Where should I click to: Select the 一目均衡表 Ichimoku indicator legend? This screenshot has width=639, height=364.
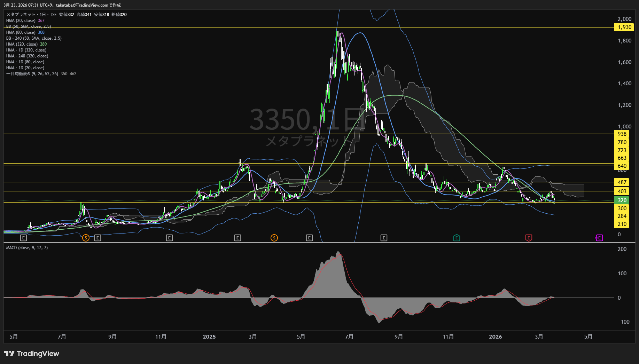point(32,74)
